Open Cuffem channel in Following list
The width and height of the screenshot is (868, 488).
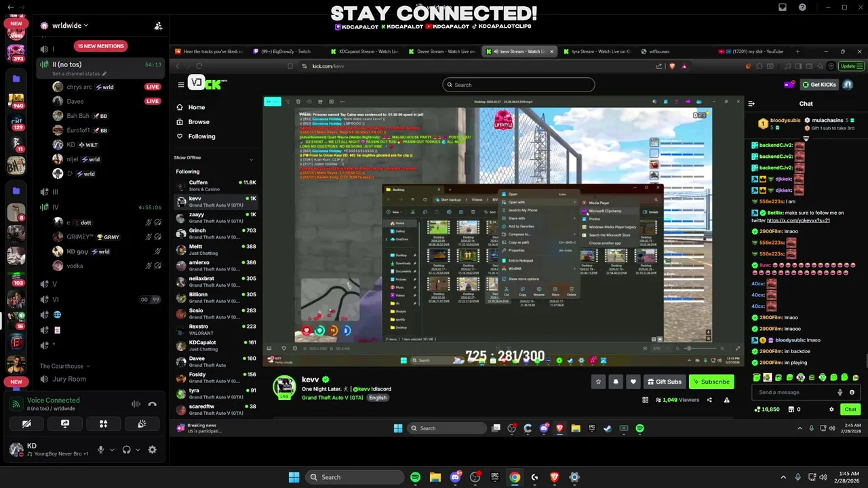[x=216, y=186]
